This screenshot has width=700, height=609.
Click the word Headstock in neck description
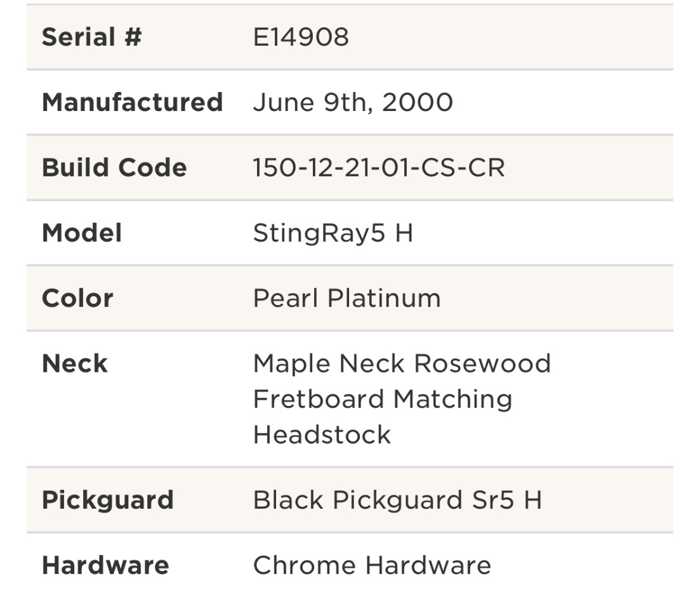[x=322, y=435]
